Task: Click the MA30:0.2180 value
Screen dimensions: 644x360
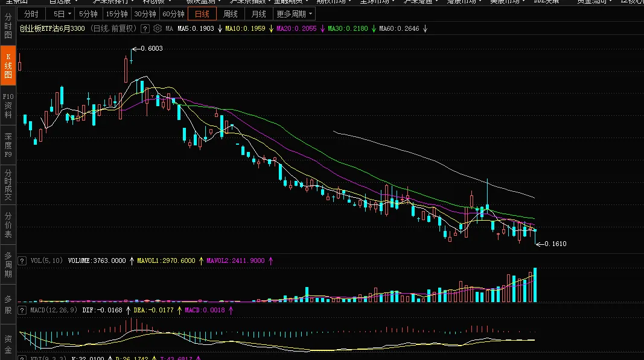Action: tap(348, 29)
